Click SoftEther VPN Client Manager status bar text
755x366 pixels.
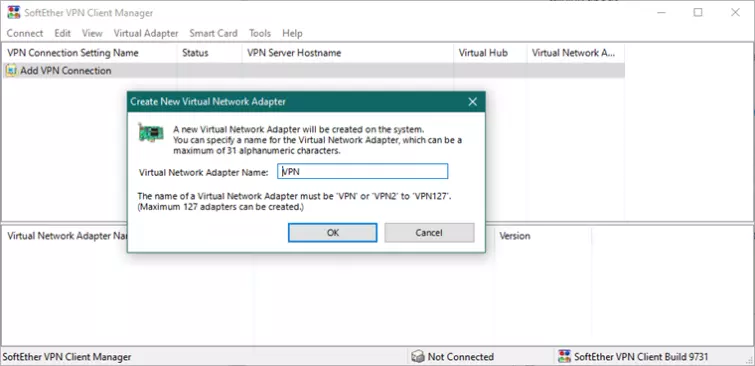[x=67, y=357]
